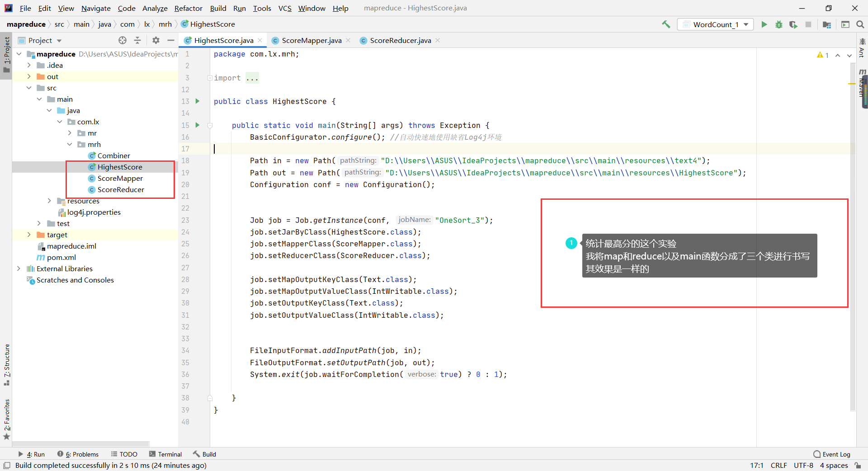The height and width of the screenshot is (471, 868).
Task: Open Project Structure icon
Action: pos(827,24)
